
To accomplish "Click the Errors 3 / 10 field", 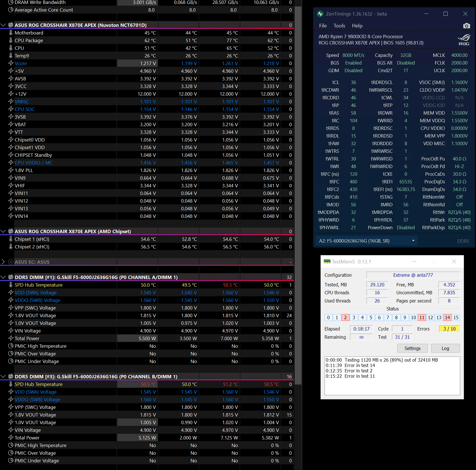I will coord(449,329).
